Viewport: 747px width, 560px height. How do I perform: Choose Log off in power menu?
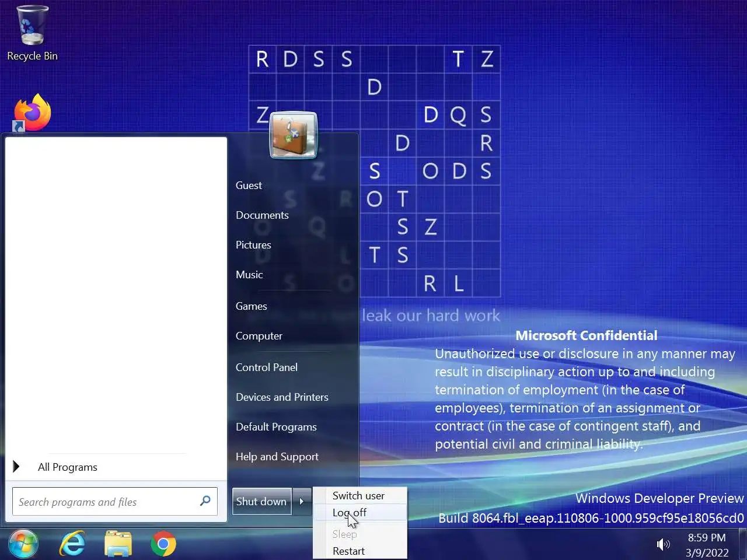(359, 512)
